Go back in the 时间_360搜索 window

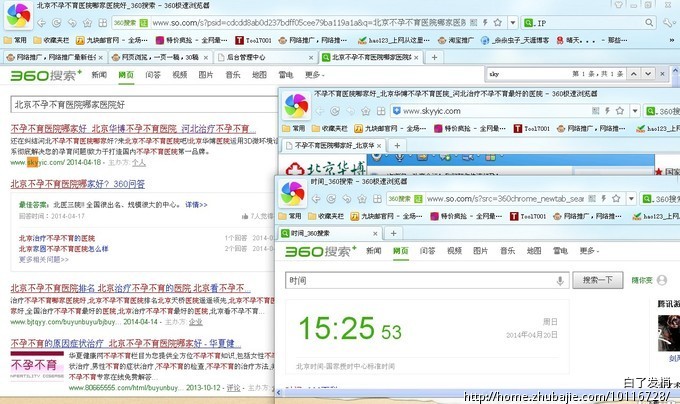[316, 199]
